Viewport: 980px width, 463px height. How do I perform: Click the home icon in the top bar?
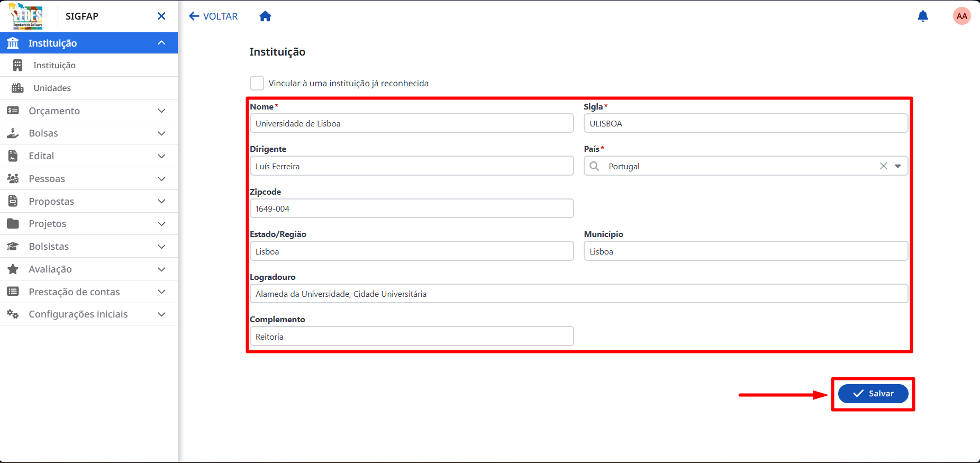[x=265, y=16]
